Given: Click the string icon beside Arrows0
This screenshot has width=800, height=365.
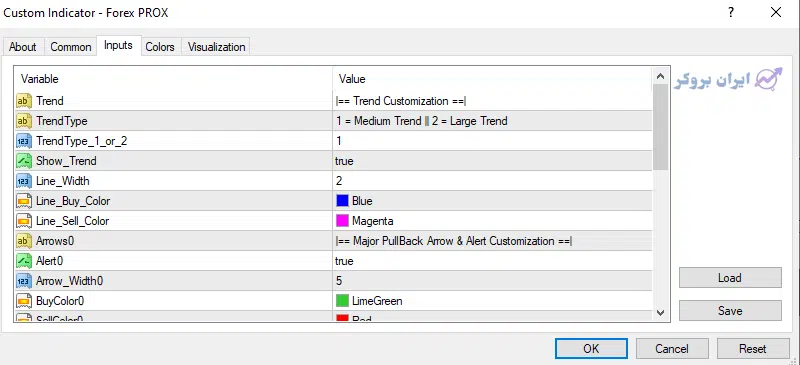Looking at the screenshot, I should pos(24,241).
